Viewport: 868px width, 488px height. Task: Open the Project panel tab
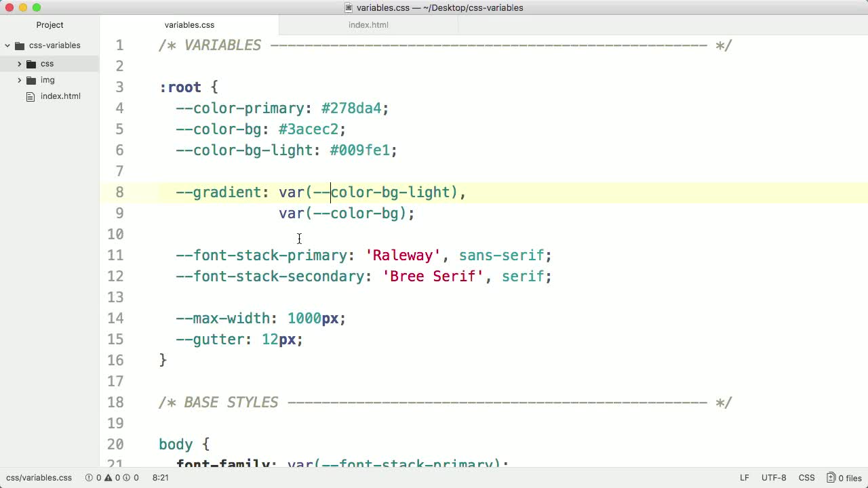(x=50, y=25)
